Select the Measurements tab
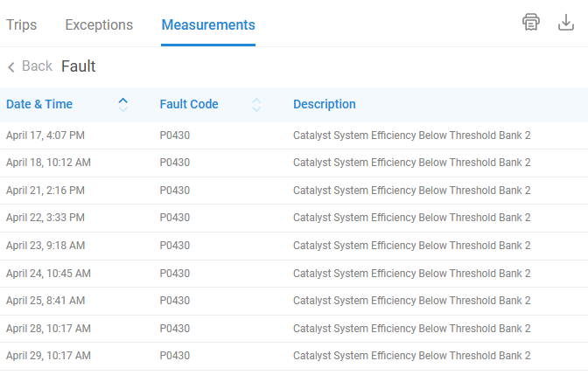588x375 pixels. [x=208, y=24]
